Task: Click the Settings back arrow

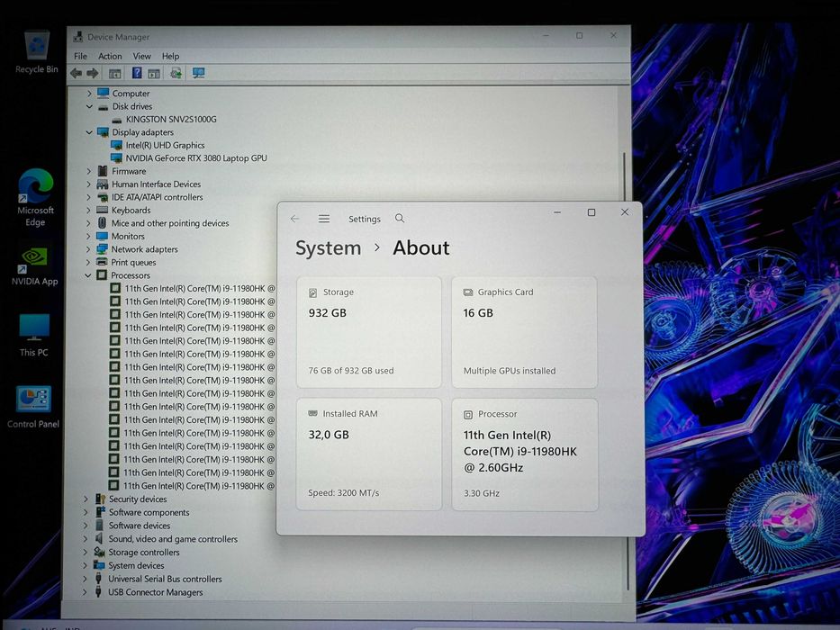Action: 294,219
